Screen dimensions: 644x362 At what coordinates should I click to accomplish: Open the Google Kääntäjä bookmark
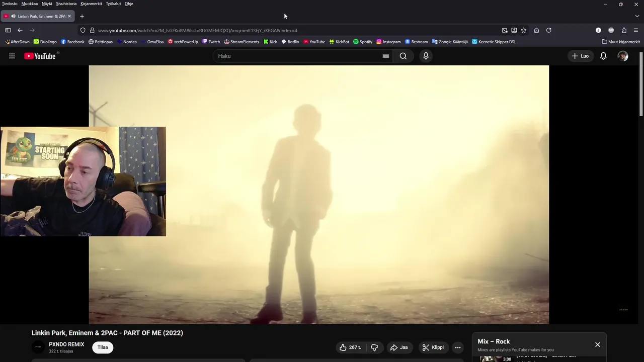[x=450, y=42]
